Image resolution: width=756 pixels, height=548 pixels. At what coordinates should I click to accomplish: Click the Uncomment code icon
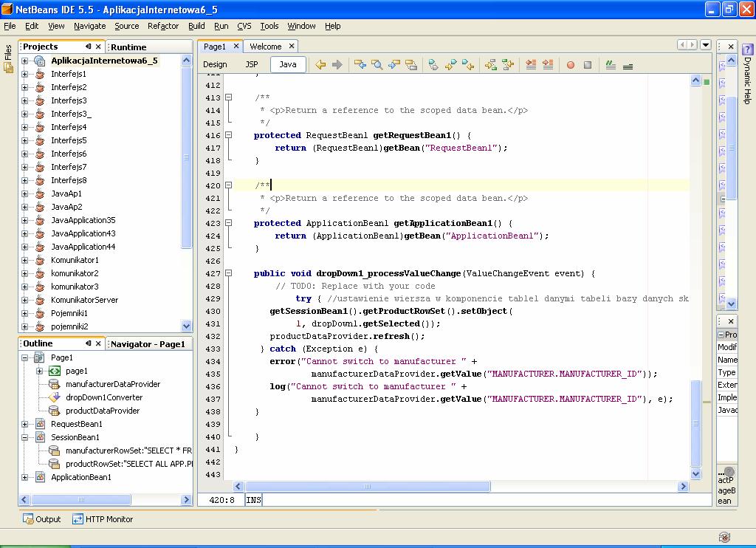tap(628, 66)
